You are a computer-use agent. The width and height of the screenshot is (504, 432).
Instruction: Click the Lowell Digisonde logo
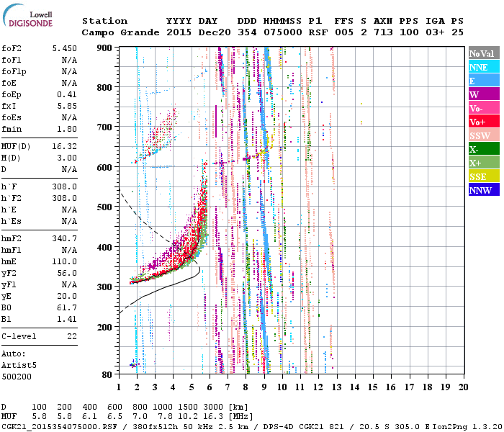[27, 16]
